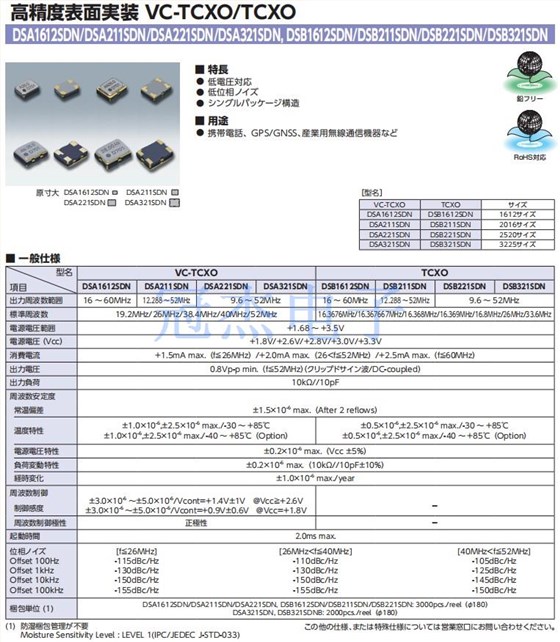The width and height of the screenshot is (560, 642).
Task: Click the 特長 section heading
Action: pyautogui.click(x=212, y=70)
